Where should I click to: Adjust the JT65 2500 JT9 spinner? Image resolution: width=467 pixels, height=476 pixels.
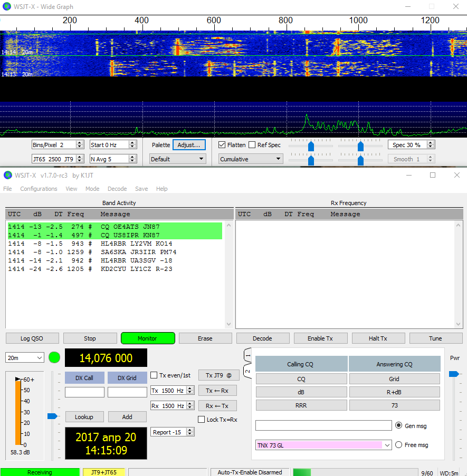80,159
